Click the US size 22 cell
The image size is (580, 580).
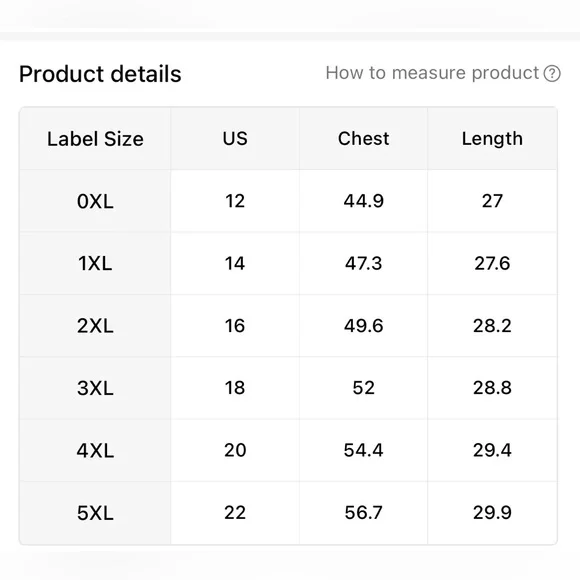click(x=235, y=513)
